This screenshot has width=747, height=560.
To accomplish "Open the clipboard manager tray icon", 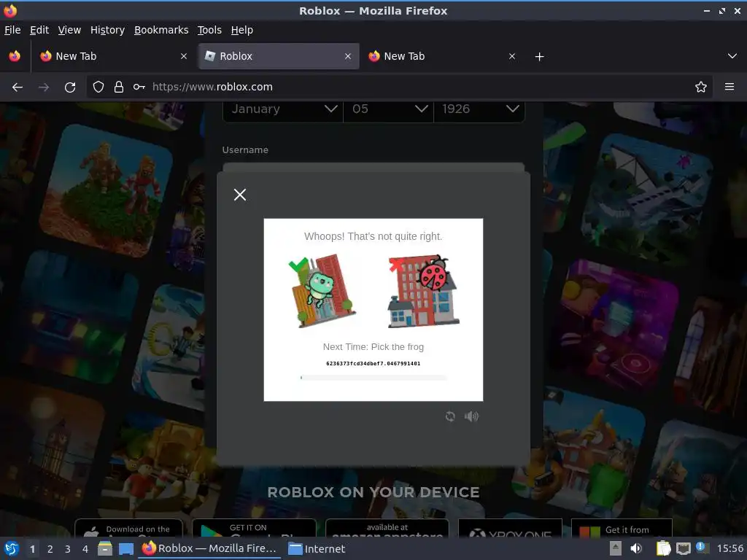I will 663,549.
